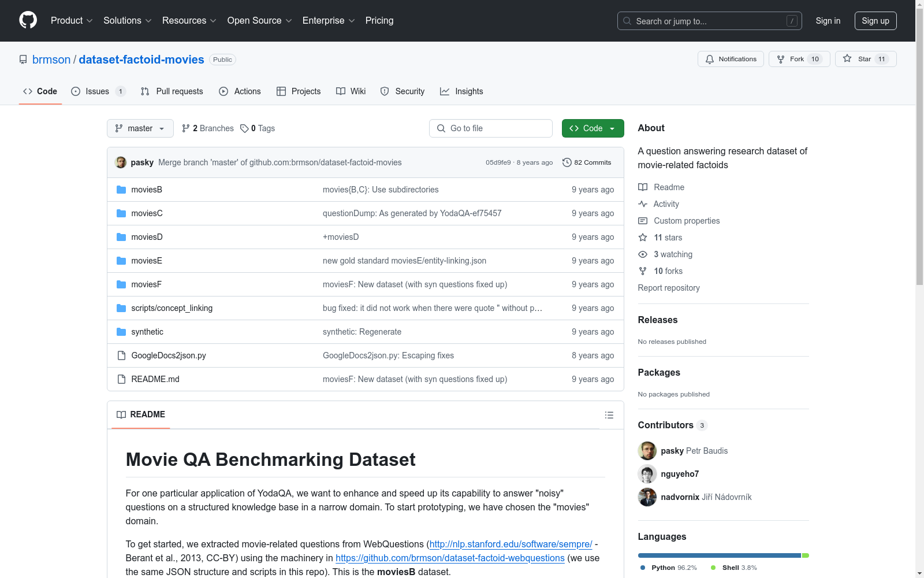
Task: Switch to the Insights tab
Action: pos(461,91)
